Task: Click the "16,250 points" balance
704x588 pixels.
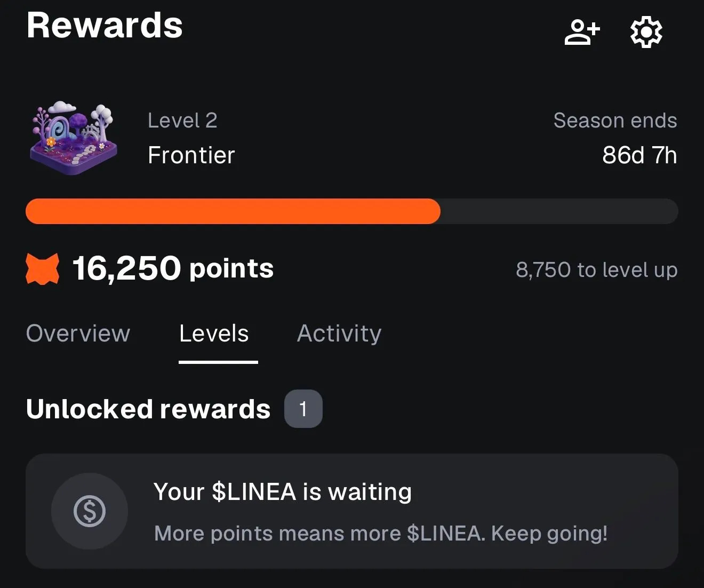Action: click(x=173, y=268)
